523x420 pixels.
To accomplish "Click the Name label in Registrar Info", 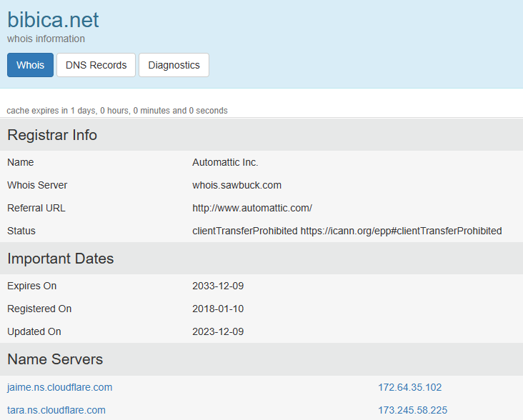I will [x=21, y=162].
